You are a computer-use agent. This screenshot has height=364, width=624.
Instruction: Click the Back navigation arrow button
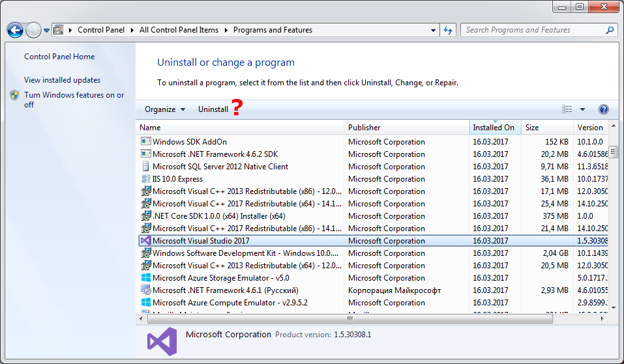[15, 30]
